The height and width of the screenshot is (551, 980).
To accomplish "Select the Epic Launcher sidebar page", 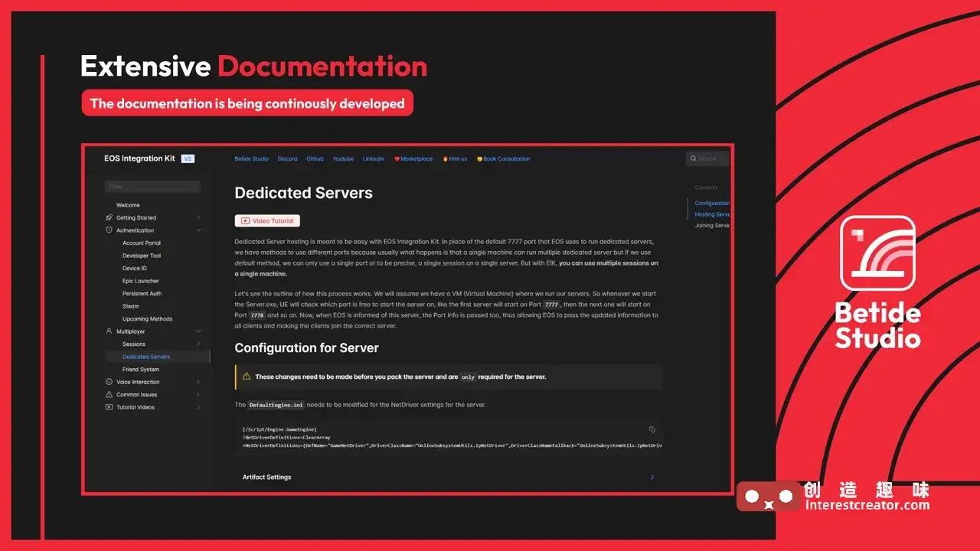I will point(141,281).
